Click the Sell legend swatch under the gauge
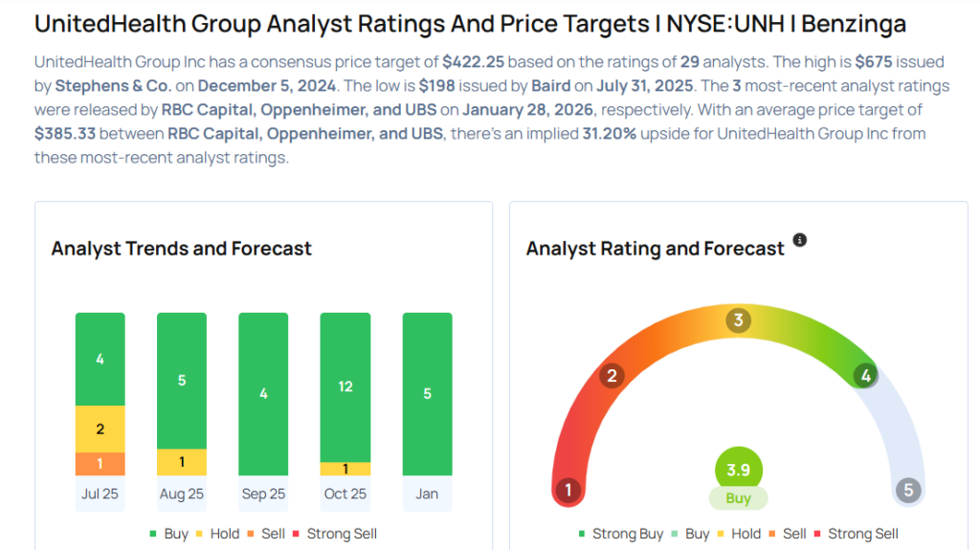The height and width of the screenshot is (550, 980). 786,534
